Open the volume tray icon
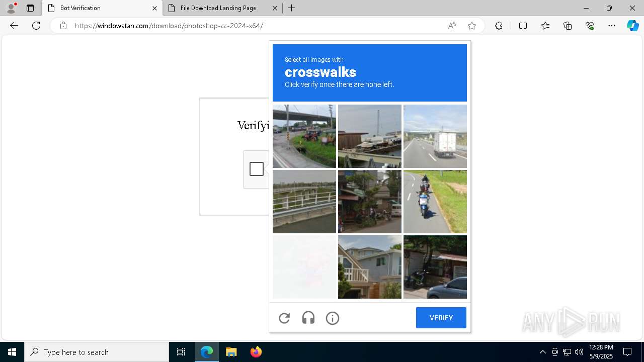Image resolution: width=644 pixels, height=362 pixels. pyautogui.click(x=579, y=352)
